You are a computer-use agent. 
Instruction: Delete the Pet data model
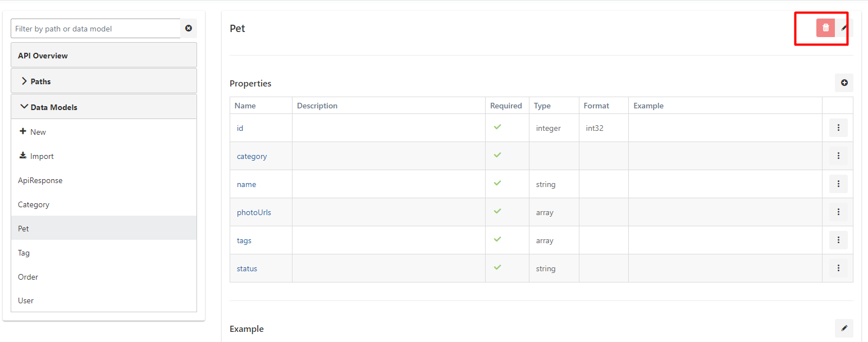tap(825, 27)
